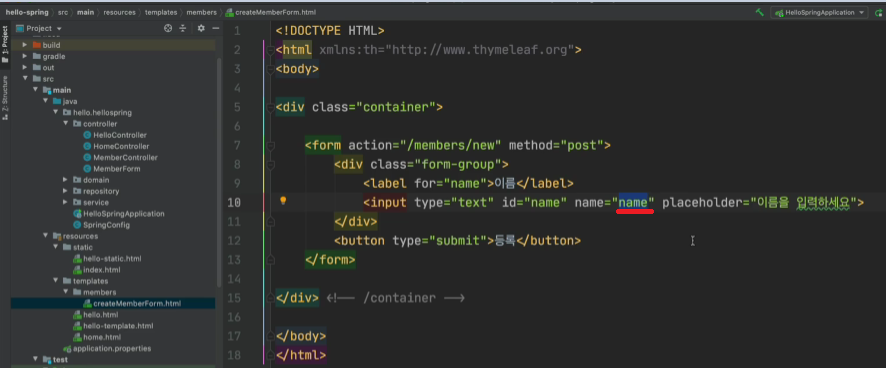Hide the Project tool window via minus icon

pos(215,28)
